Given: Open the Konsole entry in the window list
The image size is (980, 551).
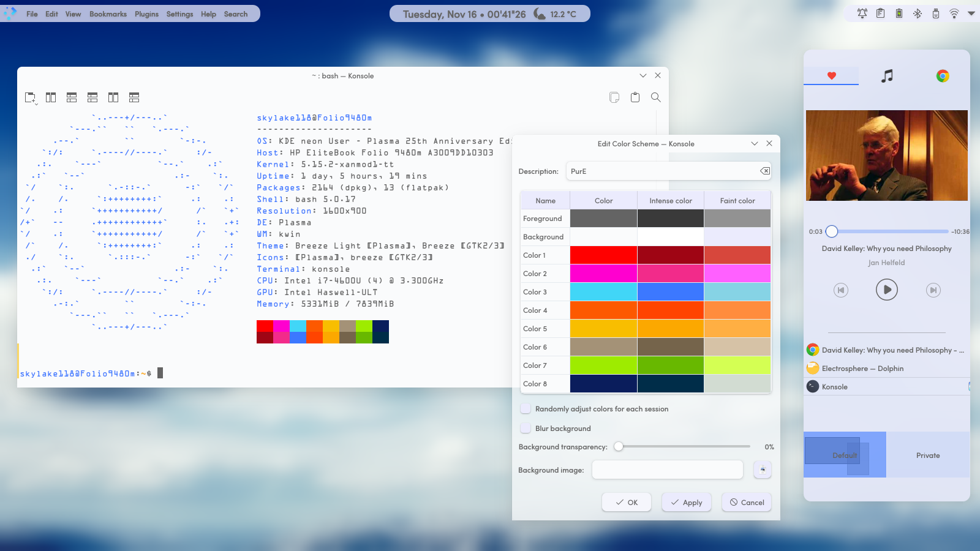Looking at the screenshot, I should 886,387.
